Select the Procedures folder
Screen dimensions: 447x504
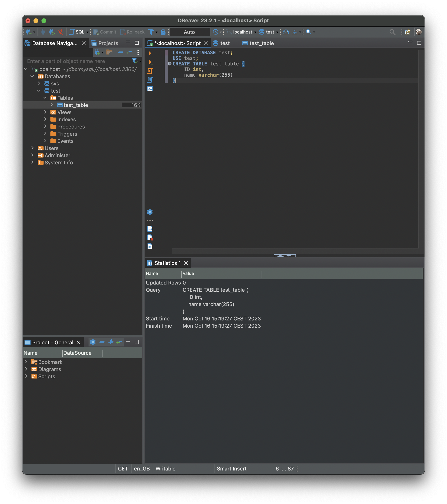tap(68, 127)
